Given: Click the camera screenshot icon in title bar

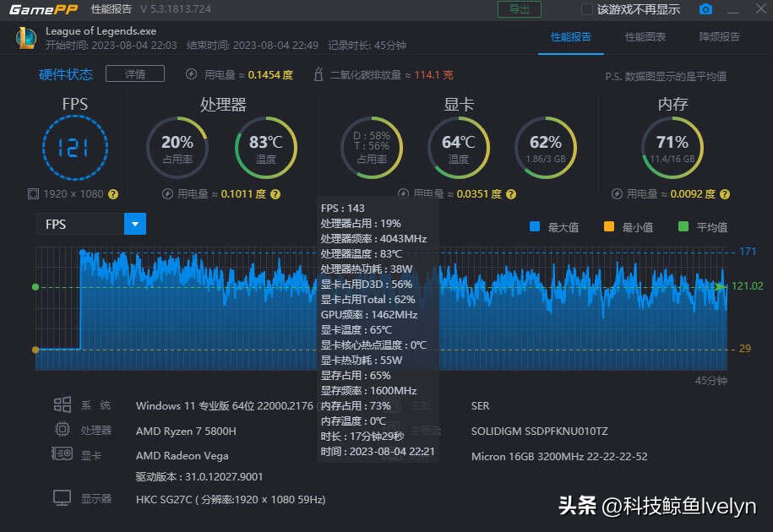Looking at the screenshot, I should pyautogui.click(x=706, y=10).
